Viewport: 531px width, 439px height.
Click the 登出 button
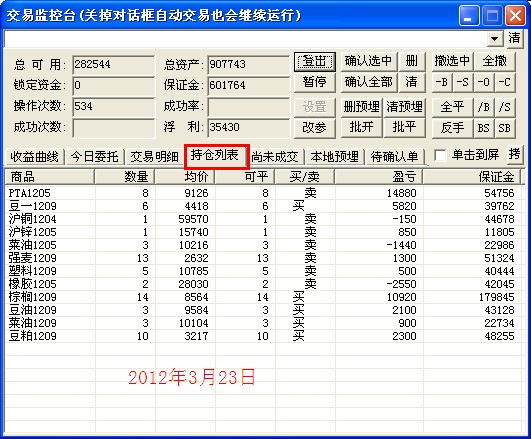315,62
